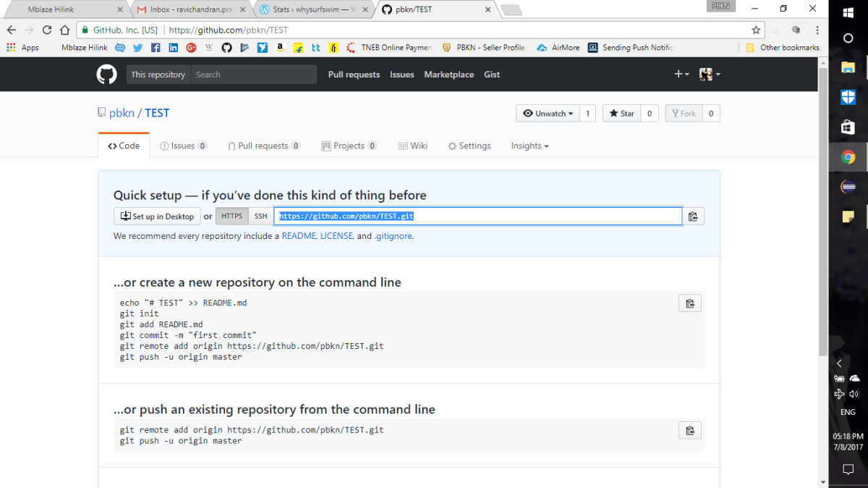The width and height of the screenshot is (868, 488).
Task: Open the profile avatar dropdown
Action: (x=705, y=74)
